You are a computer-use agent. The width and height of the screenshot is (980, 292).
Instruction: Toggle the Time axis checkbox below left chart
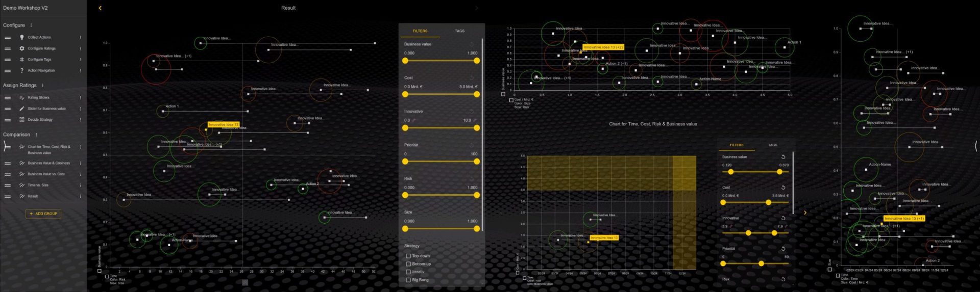pos(107,277)
